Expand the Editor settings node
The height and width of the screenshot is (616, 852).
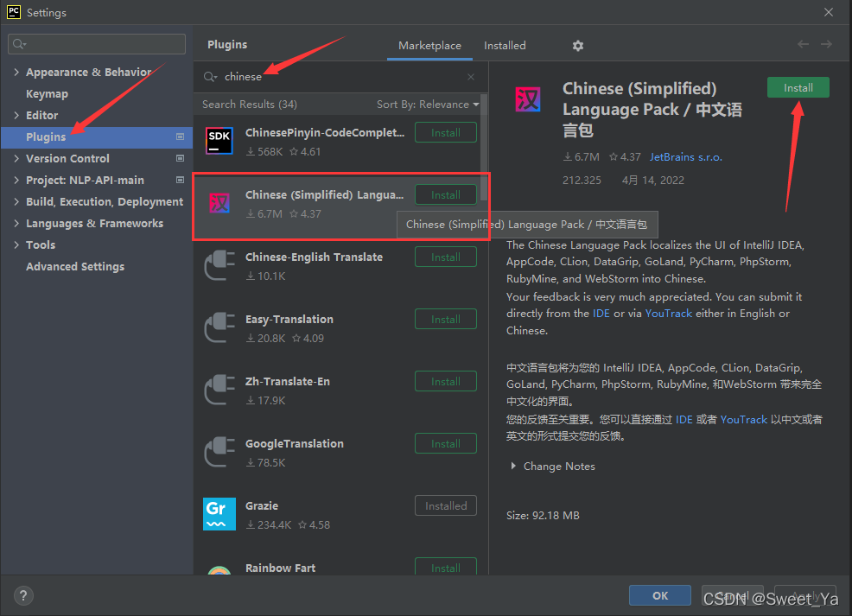(16, 115)
